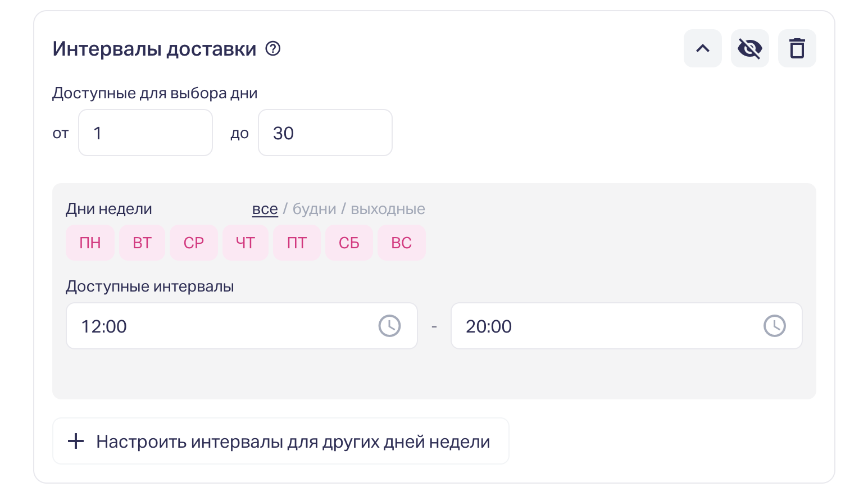Viewport: 868px width, 496px height.
Task: Toggle the ВТ weekday chip
Action: (x=142, y=243)
